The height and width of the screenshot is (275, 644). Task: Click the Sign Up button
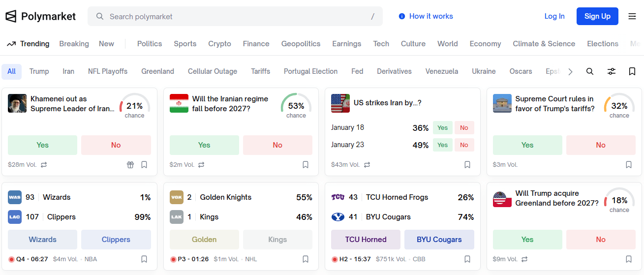tap(597, 16)
